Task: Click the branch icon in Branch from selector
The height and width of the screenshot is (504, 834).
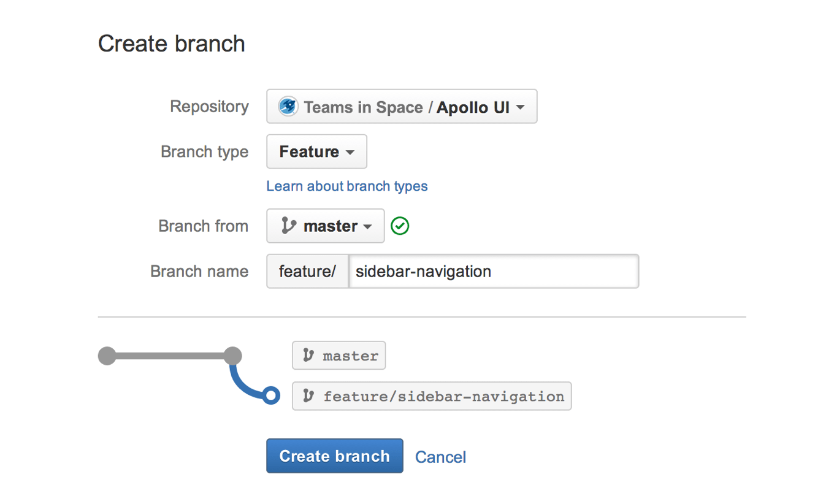Action: (288, 226)
